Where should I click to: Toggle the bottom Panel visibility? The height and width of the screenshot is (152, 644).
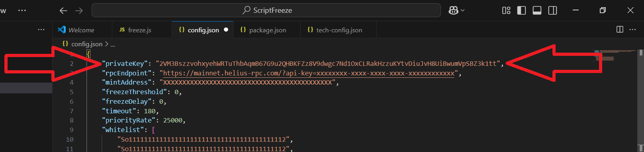click(537, 10)
